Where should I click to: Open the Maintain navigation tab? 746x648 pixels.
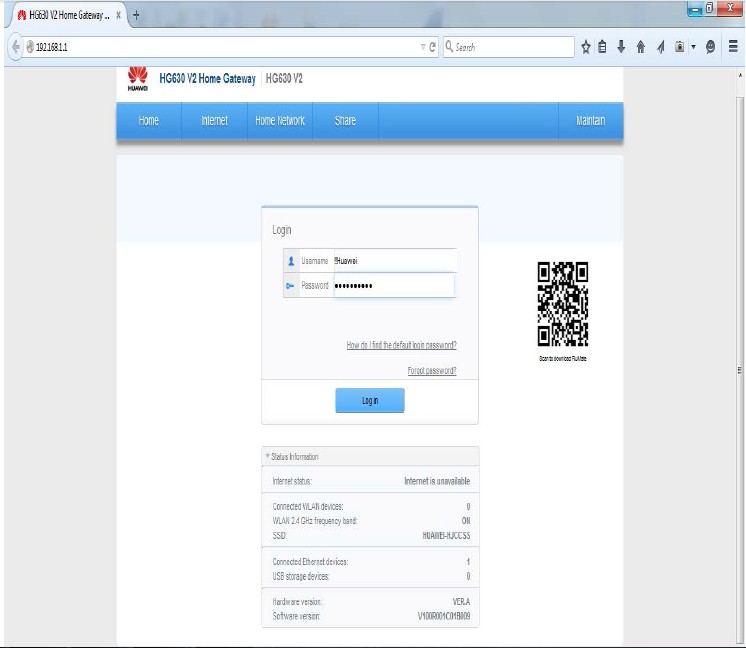[590, 121]
